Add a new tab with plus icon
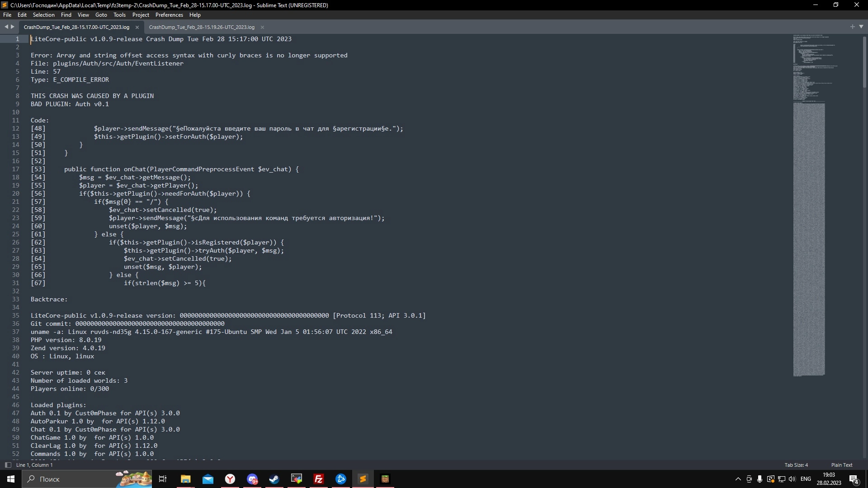Screen dimensions: 868x488 click(852, 27)
